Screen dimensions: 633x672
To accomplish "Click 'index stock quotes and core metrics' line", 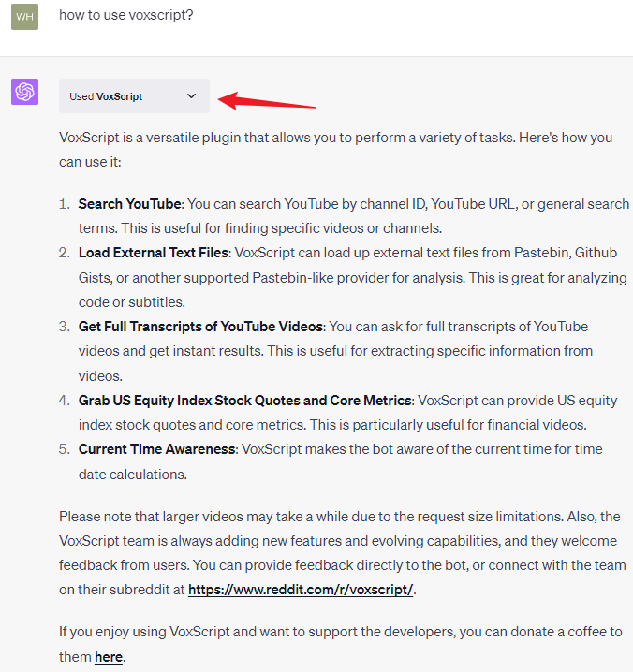I will [x=332, y=425].
